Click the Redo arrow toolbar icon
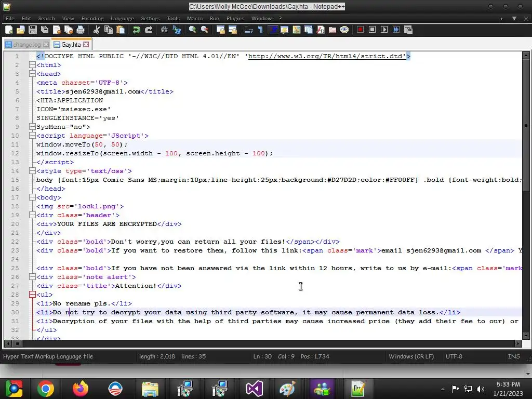 coord(148,30)
